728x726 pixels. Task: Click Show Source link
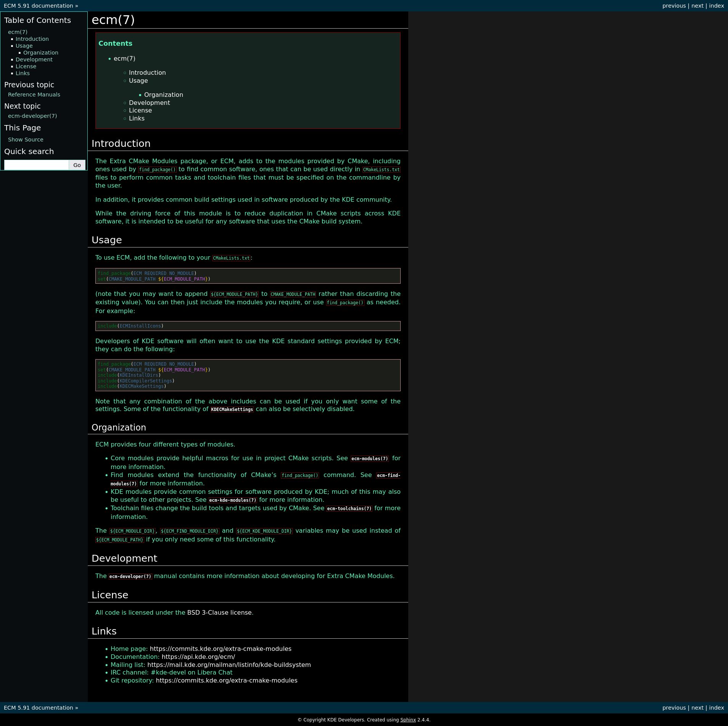tap(26, 140)
